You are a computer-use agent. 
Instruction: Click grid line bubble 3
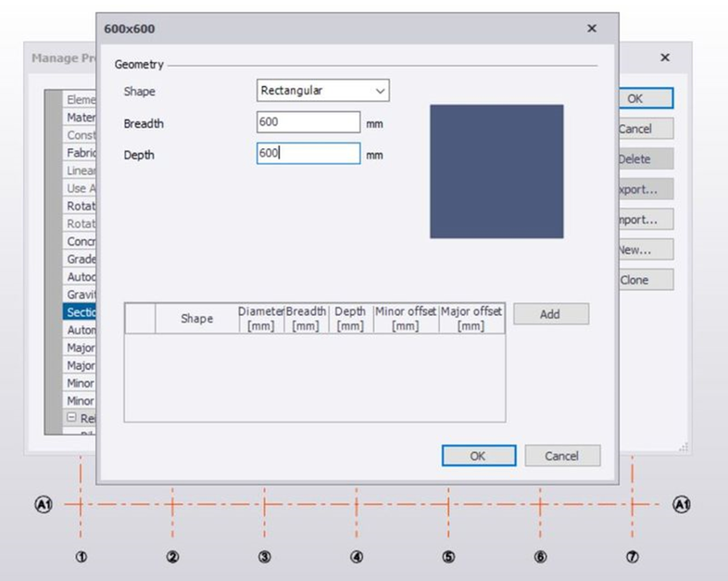265,557
